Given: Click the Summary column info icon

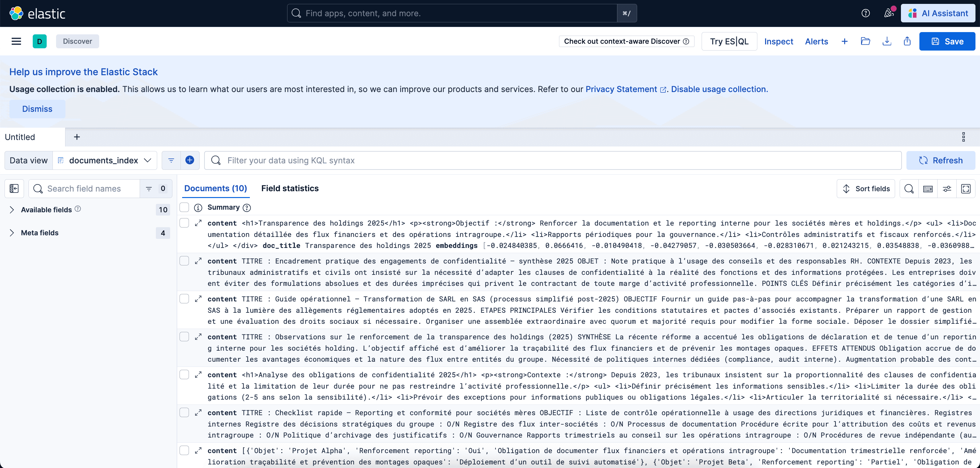Looking at the screenshot, I should coord(198,208).
